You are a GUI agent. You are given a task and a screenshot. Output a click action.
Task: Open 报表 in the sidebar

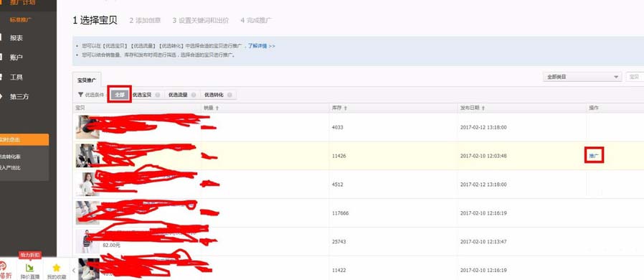(16, 38)
